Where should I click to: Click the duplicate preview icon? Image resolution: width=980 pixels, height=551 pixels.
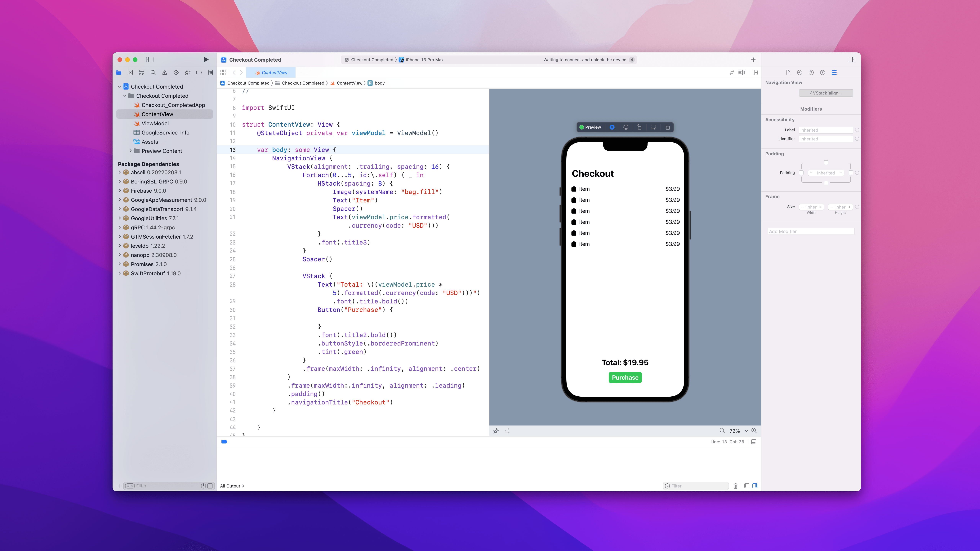tap(667, 127)
